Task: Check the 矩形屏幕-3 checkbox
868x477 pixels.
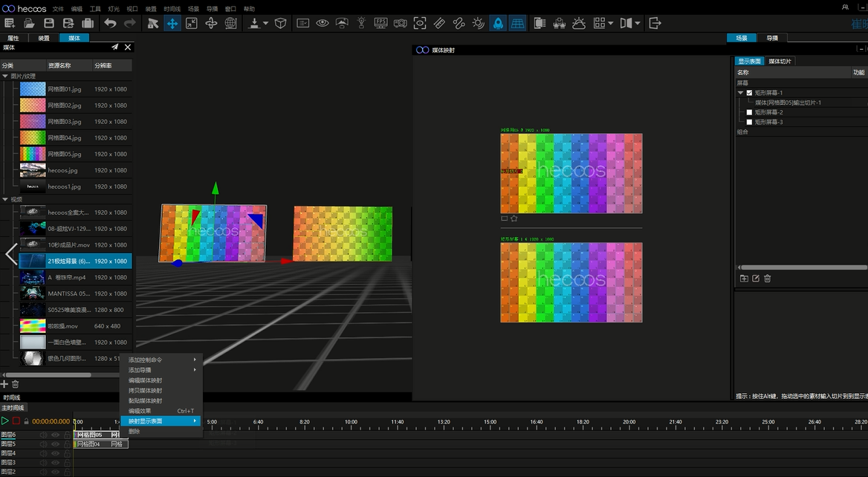Action: pos(750,122)
